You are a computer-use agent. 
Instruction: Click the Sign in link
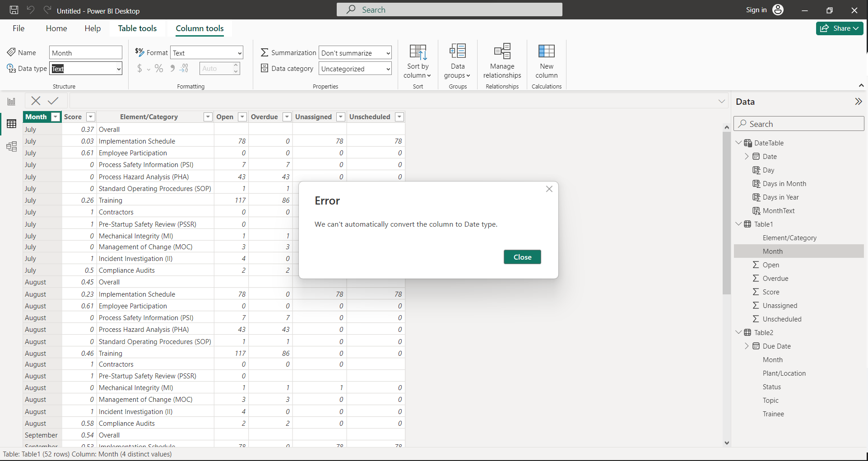pyautogui.click(x=756, y=10)
